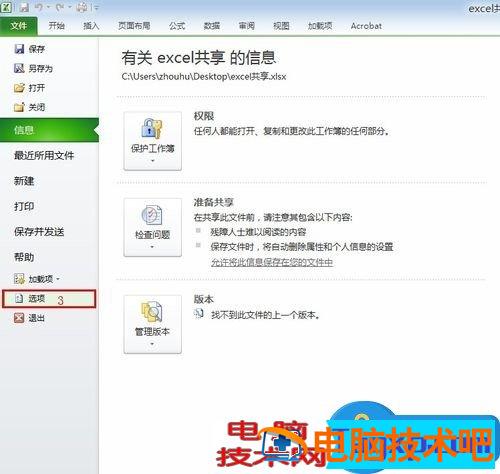This screenshot has height=474, width=500.
Task: Switch to the Acrobat ribbon tab
Action: [x=366, y=26]
